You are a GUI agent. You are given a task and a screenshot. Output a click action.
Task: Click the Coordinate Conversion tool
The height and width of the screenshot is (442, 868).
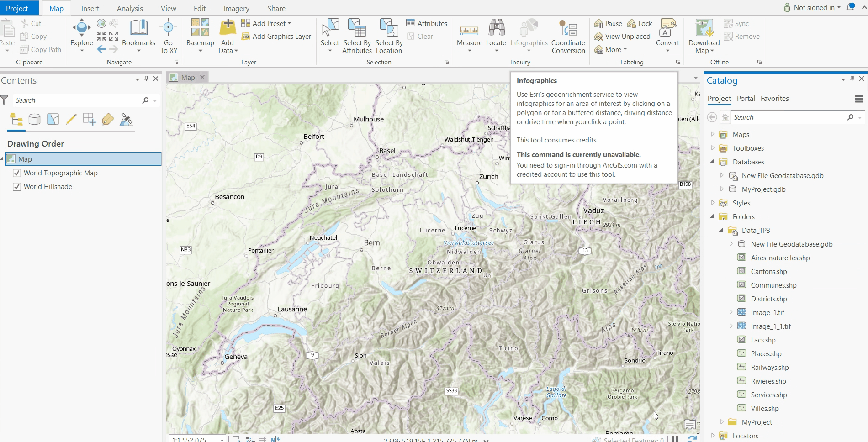pos(568,29)
